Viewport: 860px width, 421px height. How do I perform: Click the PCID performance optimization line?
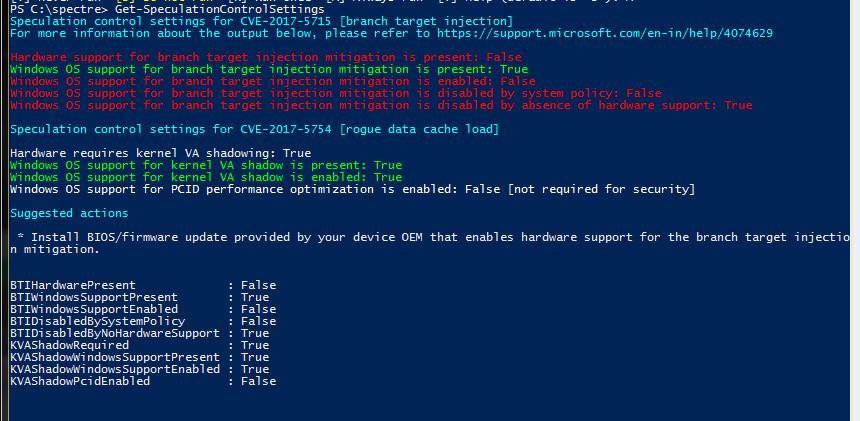[x=352, y=189]
